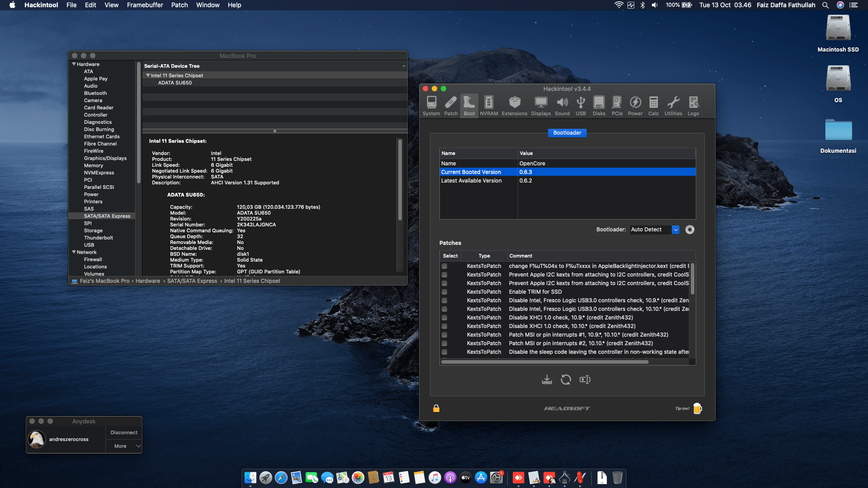Click Disconnect in the Anydesk window

pos(123,432)
